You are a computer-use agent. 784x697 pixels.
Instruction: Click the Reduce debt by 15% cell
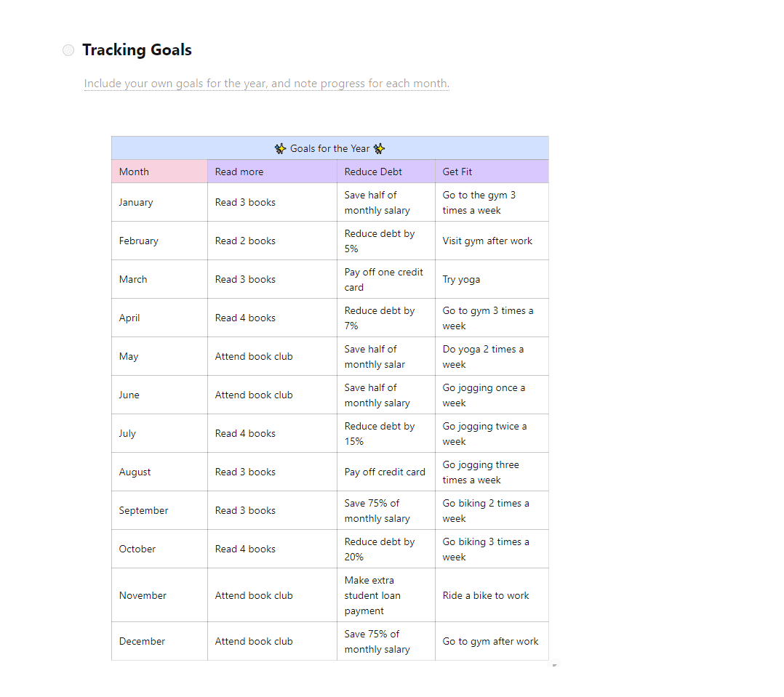(x=386, y=433)
